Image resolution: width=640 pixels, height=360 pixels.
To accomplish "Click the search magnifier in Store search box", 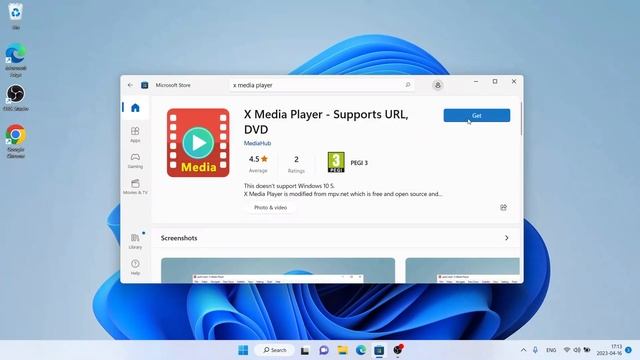I will coord(407,85).
